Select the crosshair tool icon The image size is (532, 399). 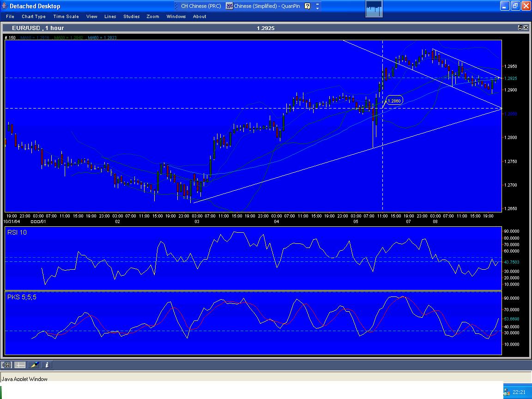click(x=20, y=365)
